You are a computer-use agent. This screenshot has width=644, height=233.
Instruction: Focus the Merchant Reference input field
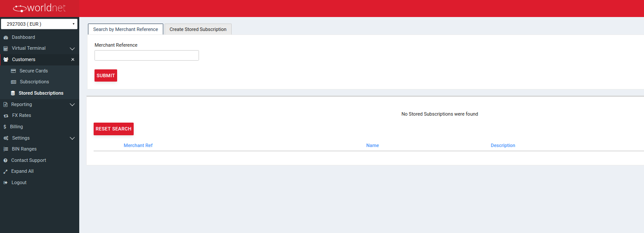(x=147, y=55)
